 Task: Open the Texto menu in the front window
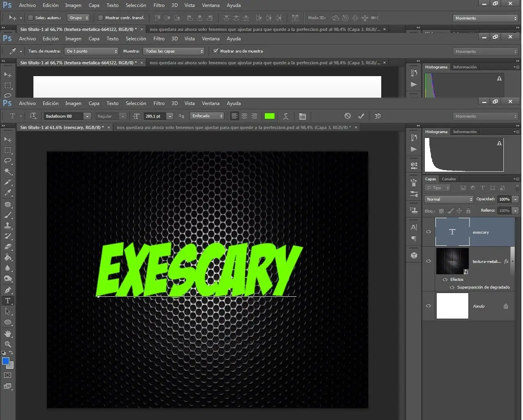(x=112, y=103)
